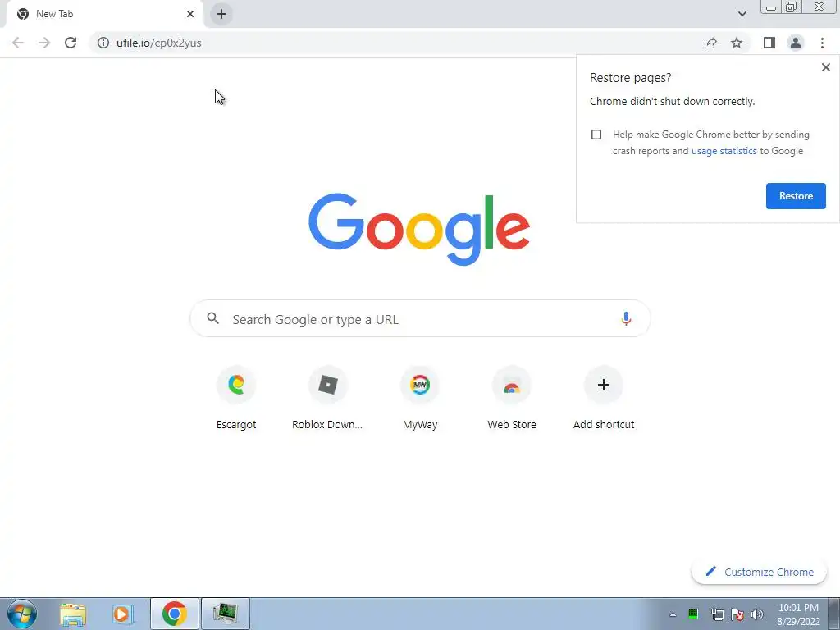Open the Roblox Download shortcut

coord(327,398)
